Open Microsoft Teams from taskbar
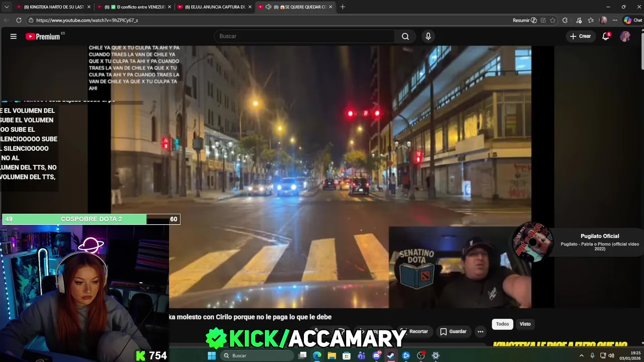Image resolution: width=644 pixels, height=362 pixels. (x=361, y=355)
